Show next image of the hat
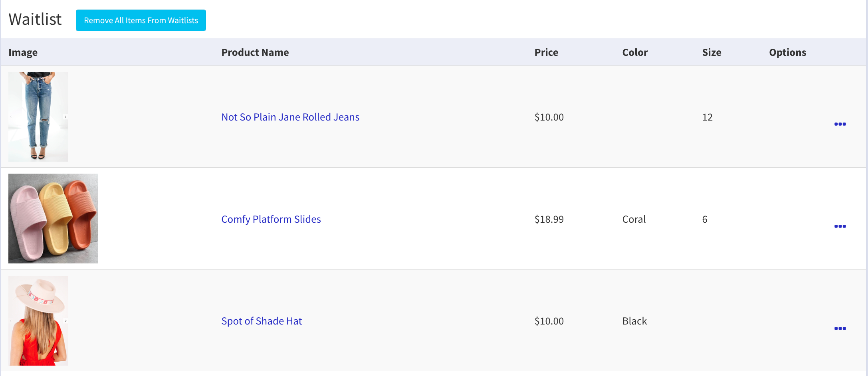868x376 pixels. [x=66, y=321]
